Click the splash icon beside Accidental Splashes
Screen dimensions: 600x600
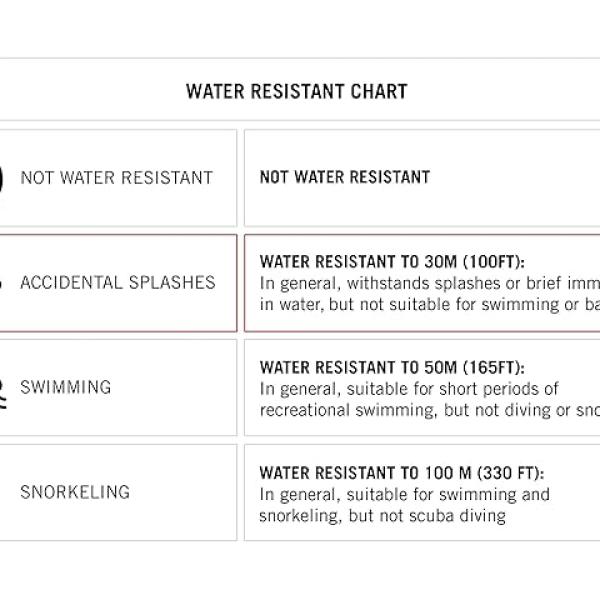1,284
